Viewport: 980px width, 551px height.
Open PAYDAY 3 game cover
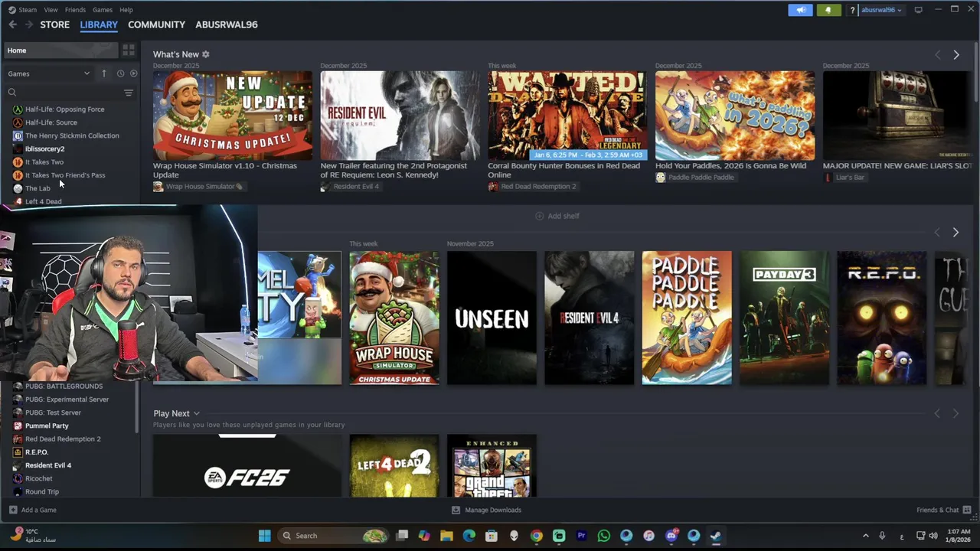[x=784, y=318]
